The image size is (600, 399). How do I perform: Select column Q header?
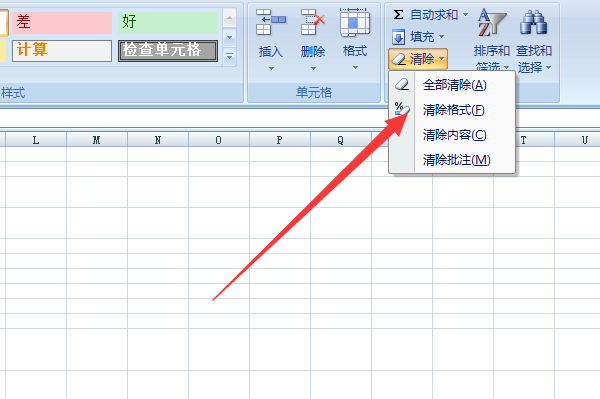pyautogui.click(x=341, y=140)
